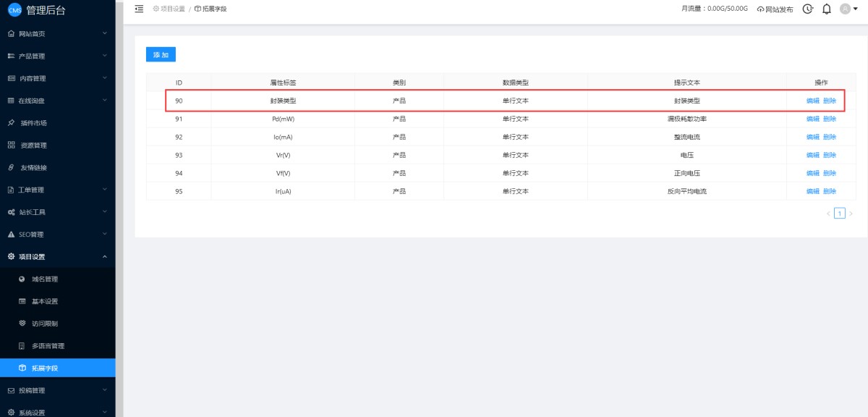This screenshot has width=868, height=417.
Task: Click the 反向平均电流 hint cell
Action: tap(687, 191)
